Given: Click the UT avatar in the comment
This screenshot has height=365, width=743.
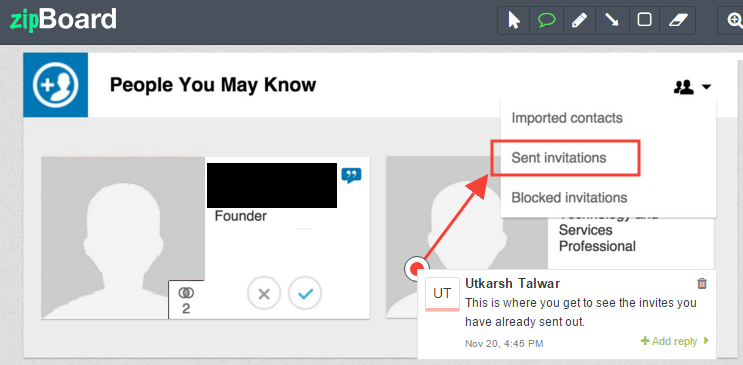Looking at the screenshot, I should coord(442,294).
